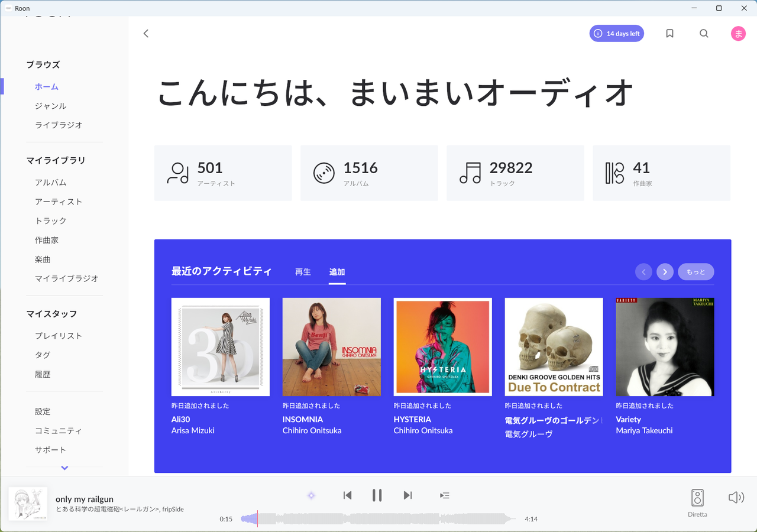The image size is (757, 532).
Task: Open プレイリスト in the sidebar
Action: pyautogui.click(x=59, y=336)
